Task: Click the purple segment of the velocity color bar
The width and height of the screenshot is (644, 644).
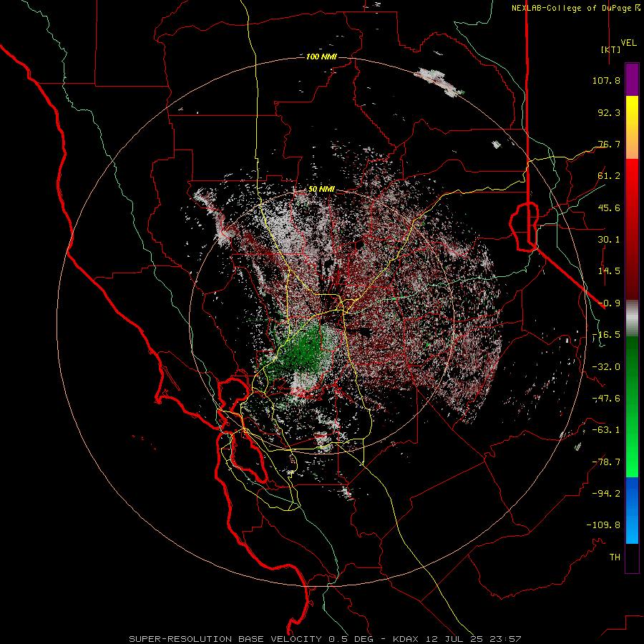Action: (632, 80)
